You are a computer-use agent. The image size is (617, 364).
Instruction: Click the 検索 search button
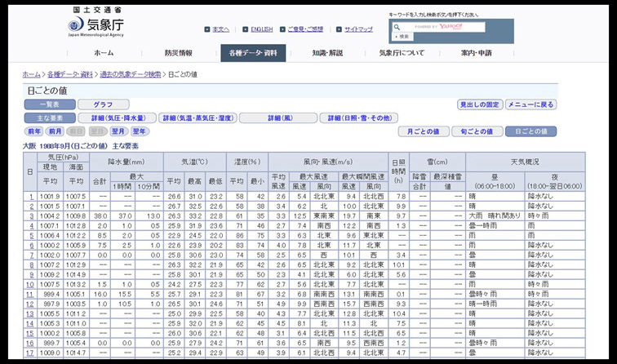[402, 37]
